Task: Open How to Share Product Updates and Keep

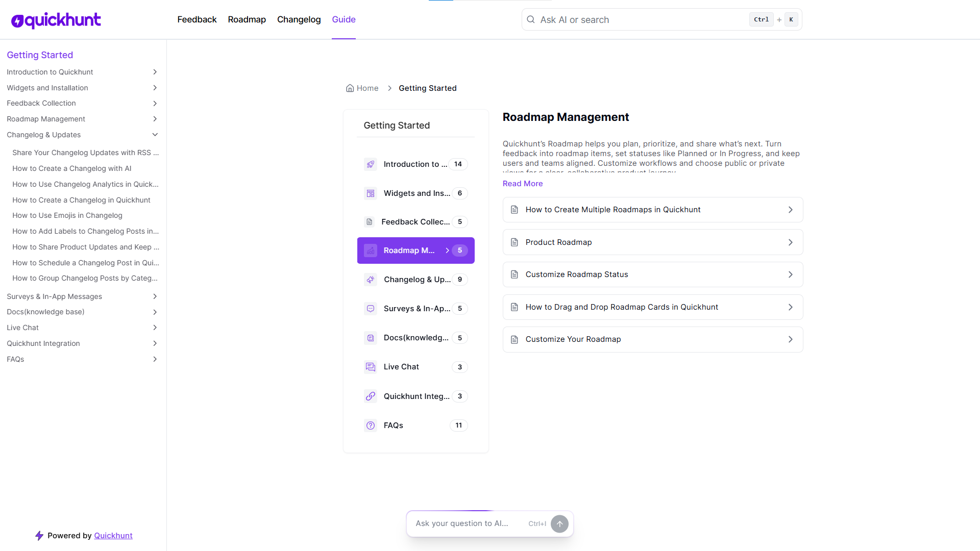Action: [86, 247]
